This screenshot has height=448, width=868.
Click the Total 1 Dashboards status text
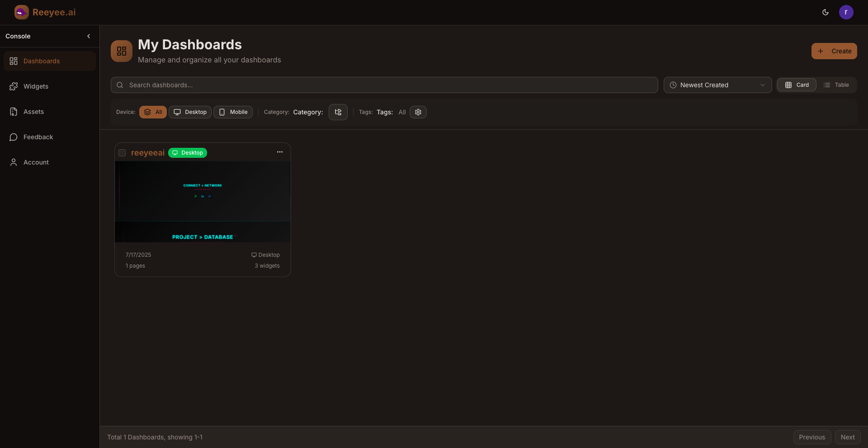click(x=155, y=437)
